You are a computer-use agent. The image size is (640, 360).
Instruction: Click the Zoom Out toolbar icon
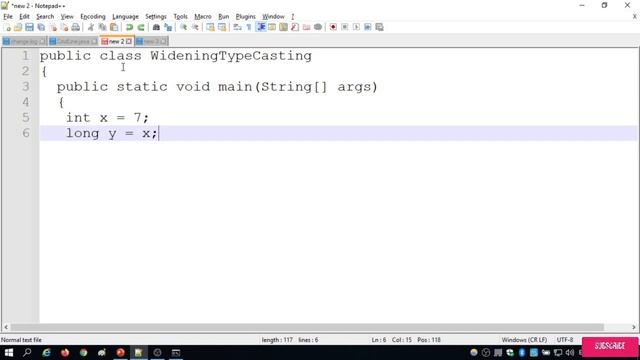coord(195,27)
